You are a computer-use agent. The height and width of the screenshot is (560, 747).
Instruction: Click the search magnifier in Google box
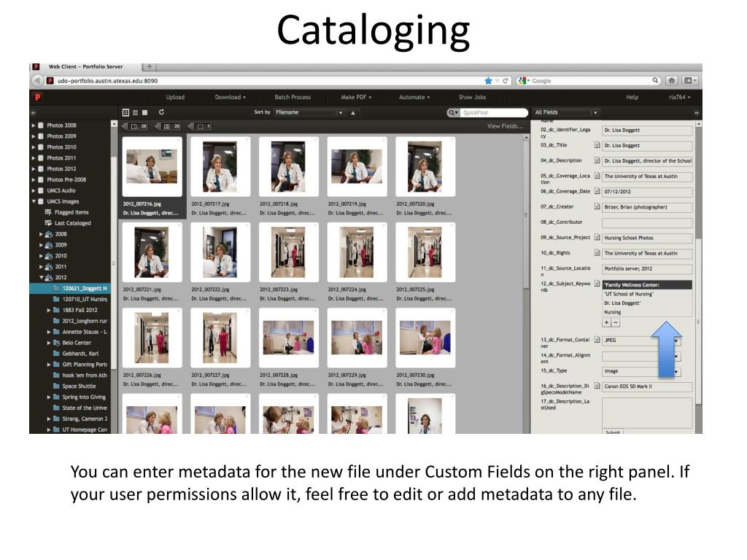[x=656, y=80]
